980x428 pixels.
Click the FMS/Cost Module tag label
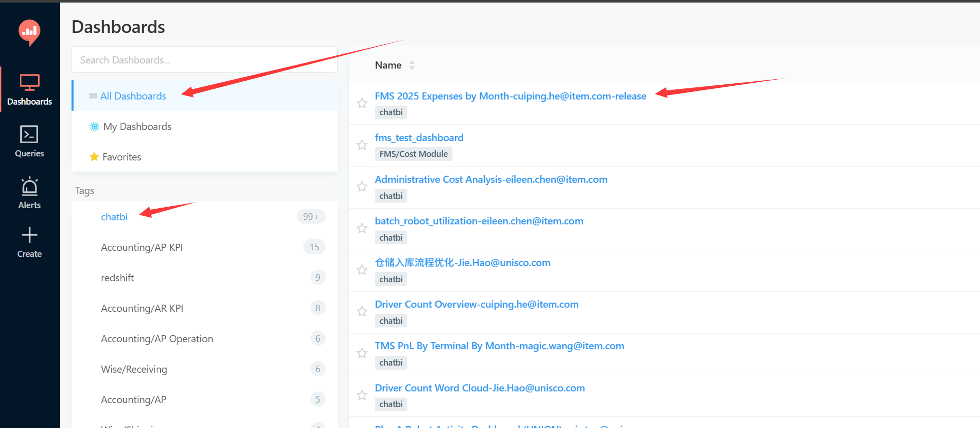413,154
